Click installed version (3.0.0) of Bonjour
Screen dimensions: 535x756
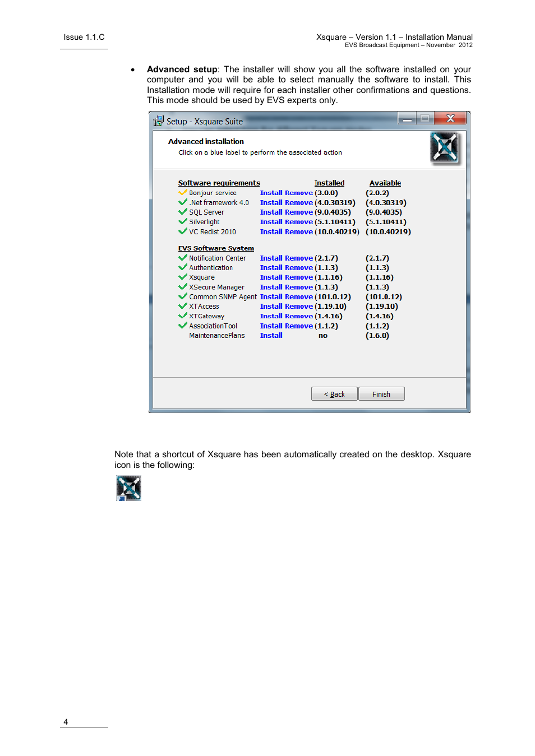(326, 193)
